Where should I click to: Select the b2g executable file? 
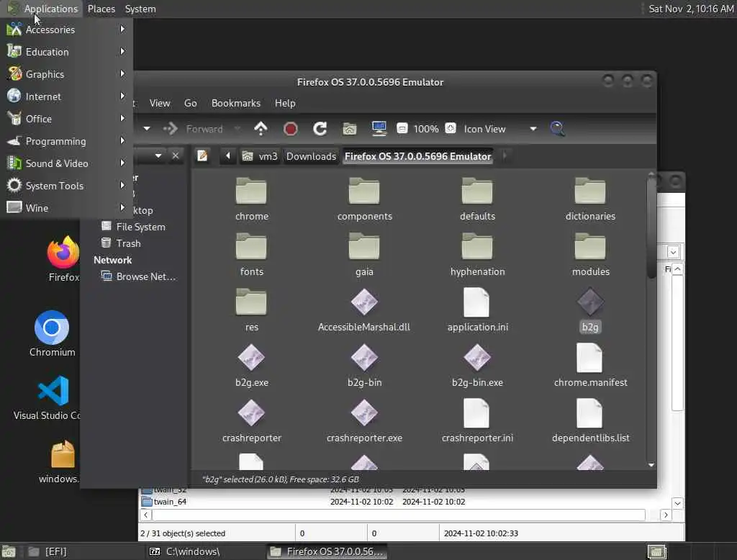point(590,310)
